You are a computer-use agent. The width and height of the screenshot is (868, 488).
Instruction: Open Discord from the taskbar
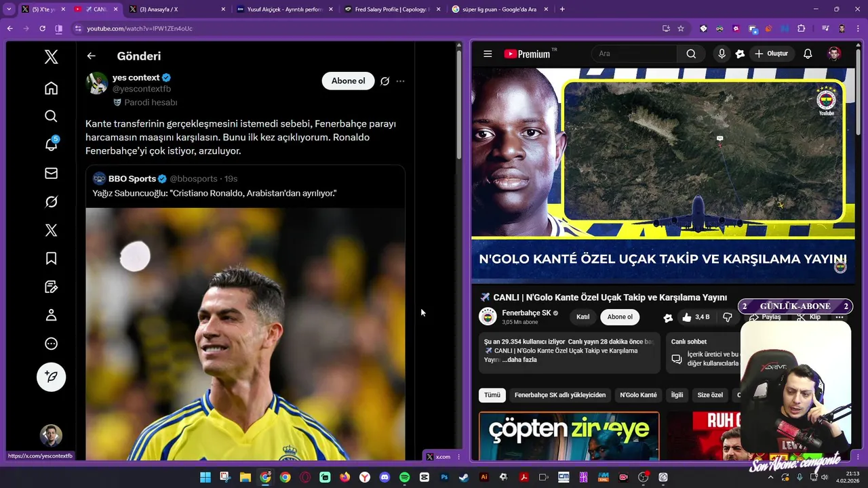[384, 477]
